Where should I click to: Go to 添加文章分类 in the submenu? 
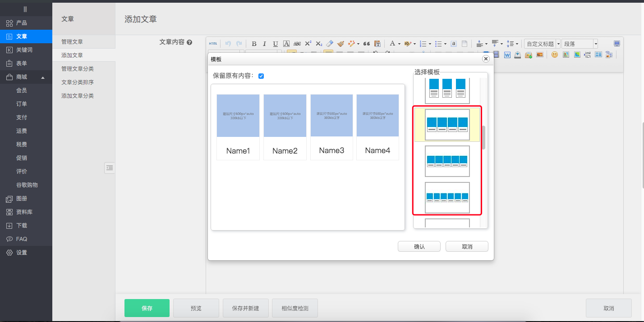tap(78, 96)
